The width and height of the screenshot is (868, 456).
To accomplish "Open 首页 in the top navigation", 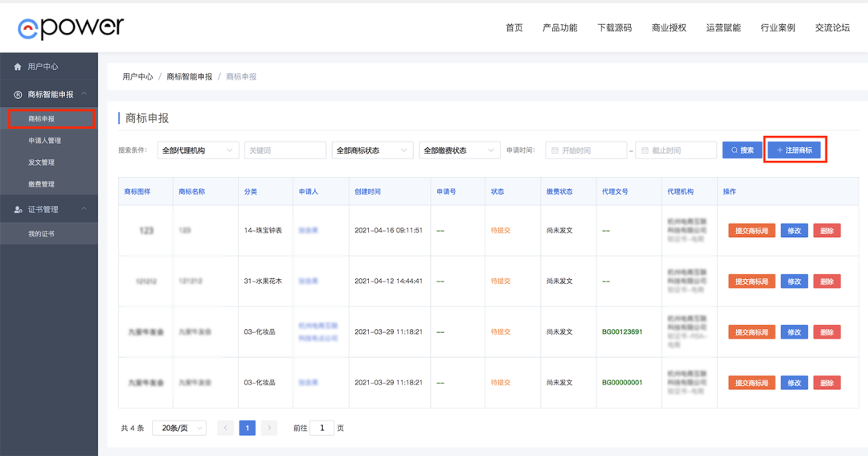I will (x=514, y=27).
